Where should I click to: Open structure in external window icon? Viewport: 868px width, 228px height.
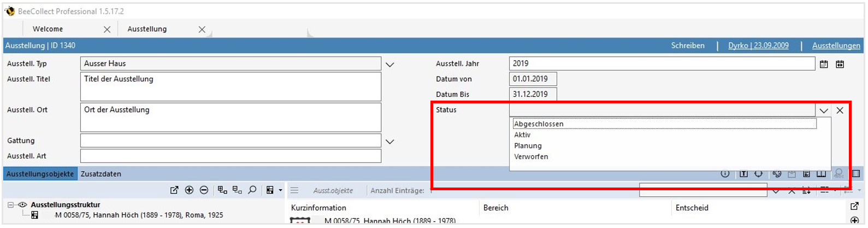[174, 190]
